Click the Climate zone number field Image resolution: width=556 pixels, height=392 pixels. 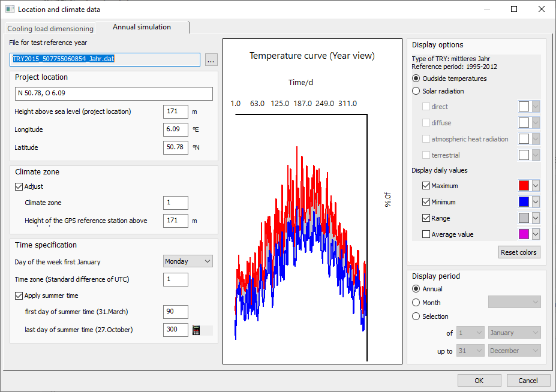tap(176, 203)
